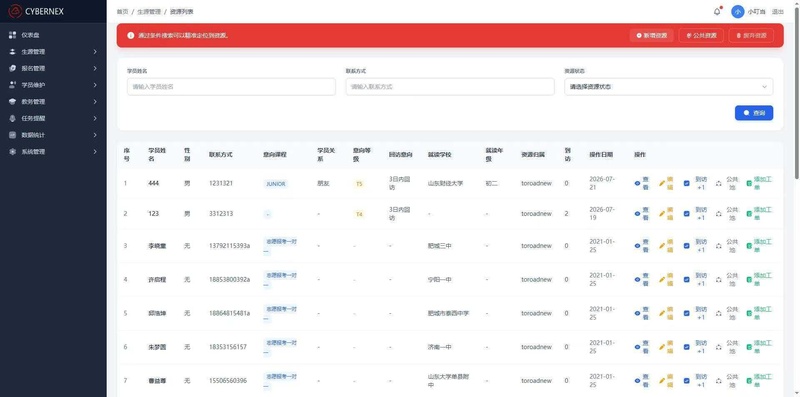Image resolution: width=800 pixels, height=397 pixels.
Task: Click the 资源列表 breadcrumb text
Action: tap(182, 12)
